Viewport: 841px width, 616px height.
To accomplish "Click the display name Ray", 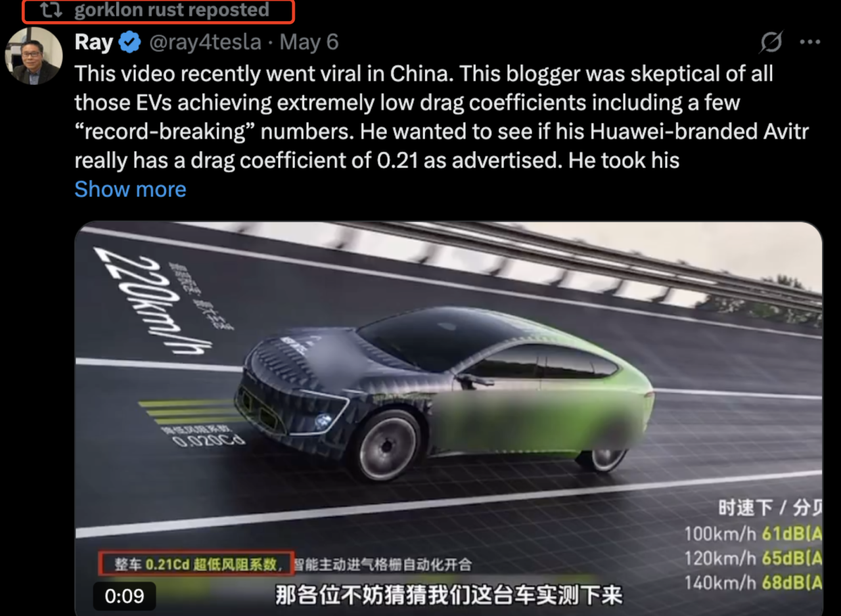I will click(93, 43).
